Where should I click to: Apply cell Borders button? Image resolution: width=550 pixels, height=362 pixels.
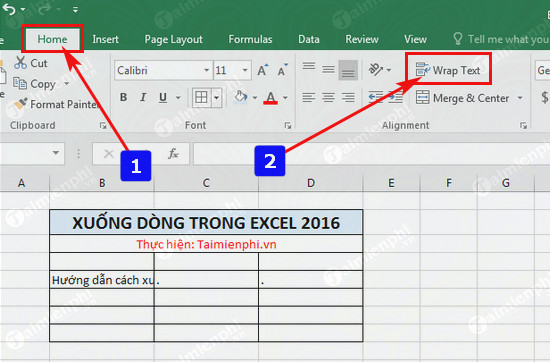(201, 97)
